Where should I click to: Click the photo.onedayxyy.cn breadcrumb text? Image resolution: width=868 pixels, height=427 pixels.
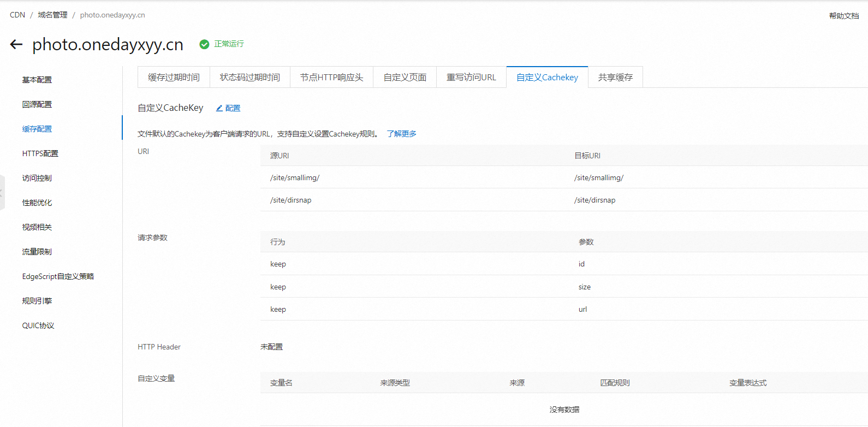click(112, 15)
